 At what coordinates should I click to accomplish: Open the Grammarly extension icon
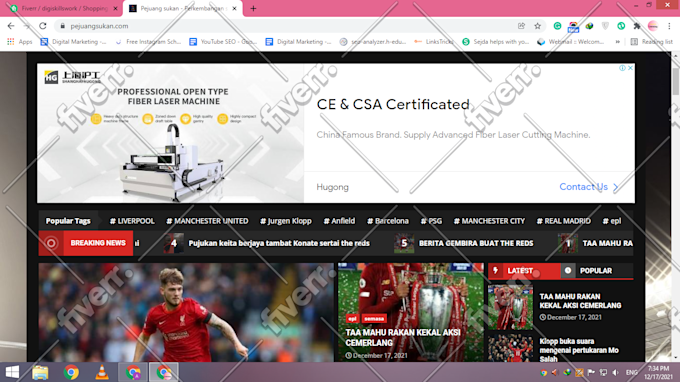(x=557, y=26)
